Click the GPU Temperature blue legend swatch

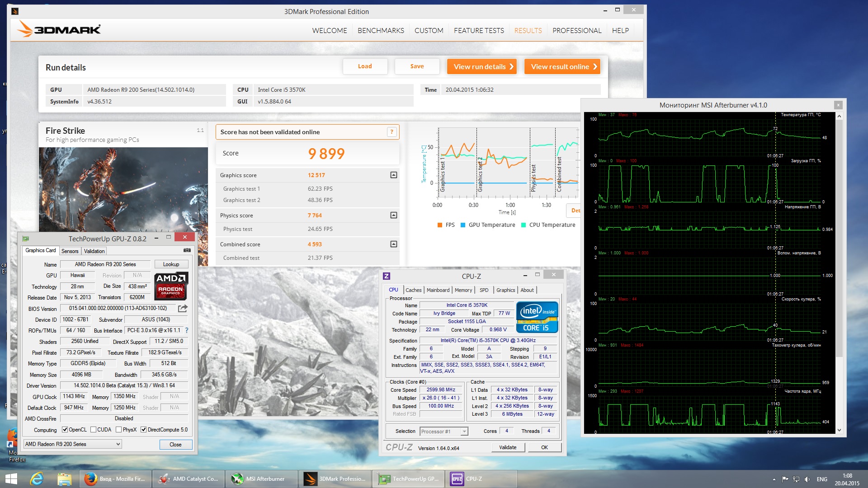(462, 225)
